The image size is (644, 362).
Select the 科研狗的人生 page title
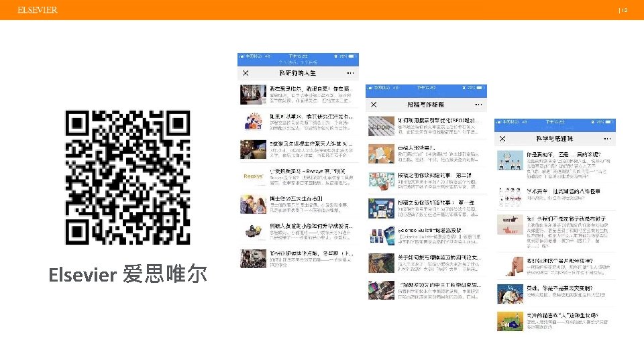pyautogui.click(x=298, y=73)
